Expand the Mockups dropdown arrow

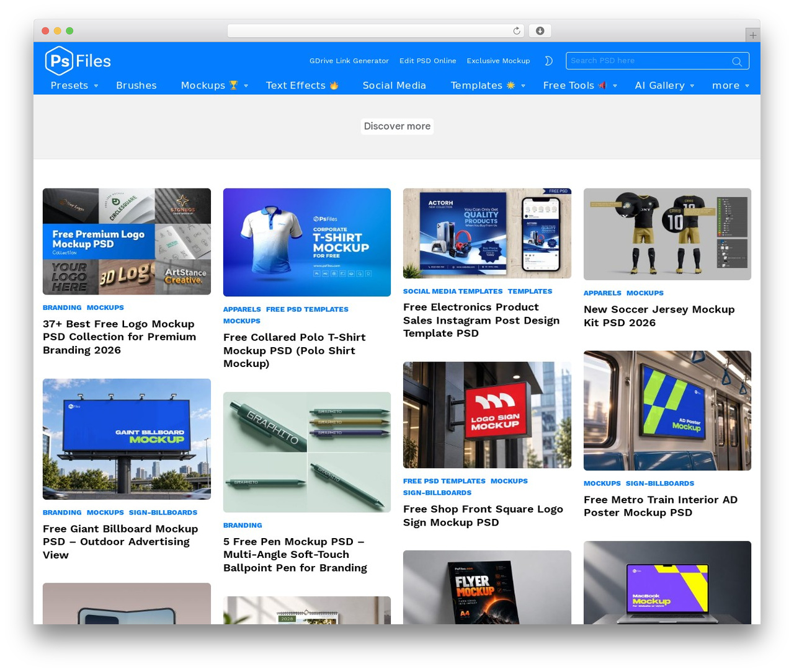[x=246, y=86]
